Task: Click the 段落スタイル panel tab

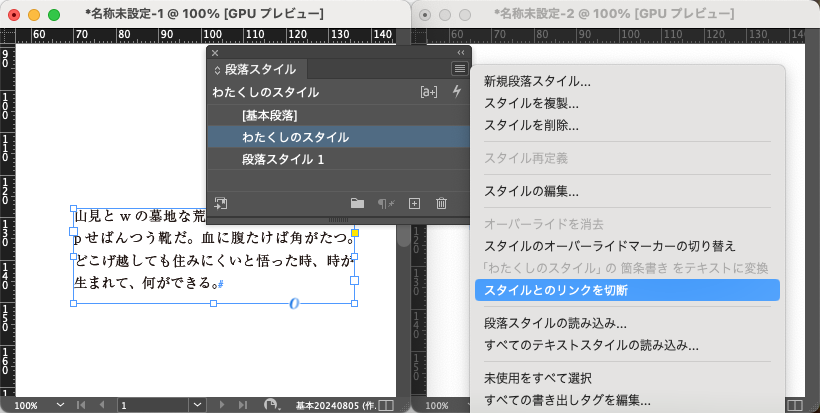Action: 258,70
